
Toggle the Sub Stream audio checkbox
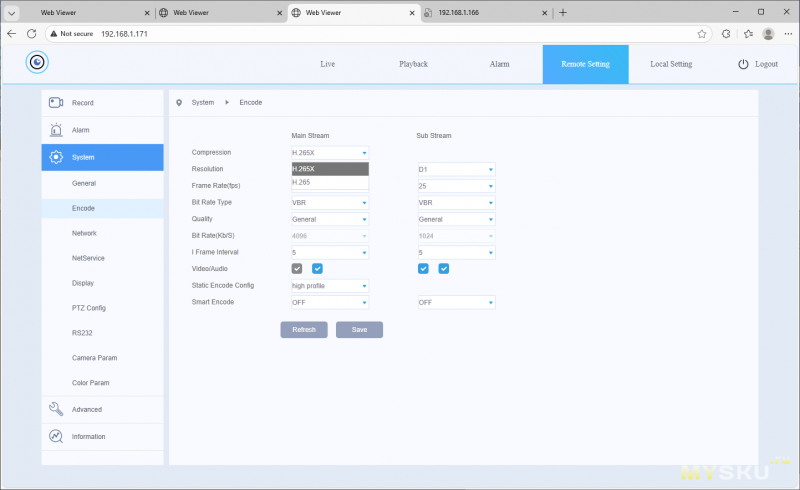tap(443, 269)
